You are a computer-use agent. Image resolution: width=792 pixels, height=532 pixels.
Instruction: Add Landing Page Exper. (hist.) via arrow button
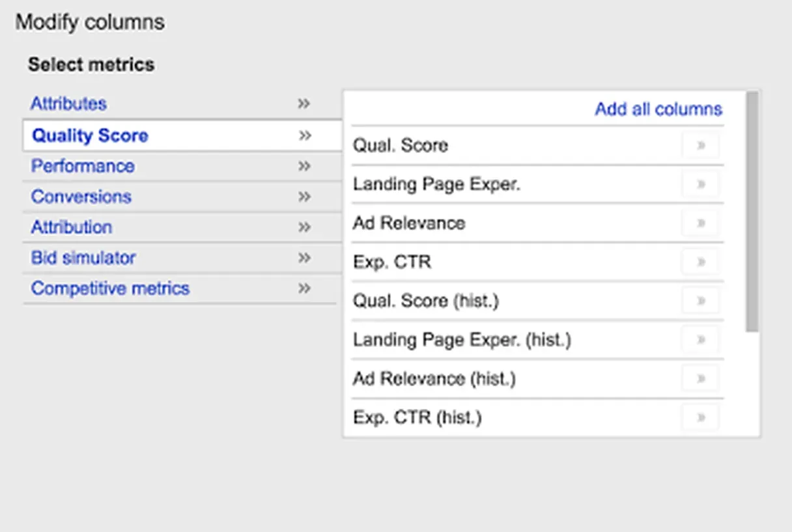(x=701, y=339)
